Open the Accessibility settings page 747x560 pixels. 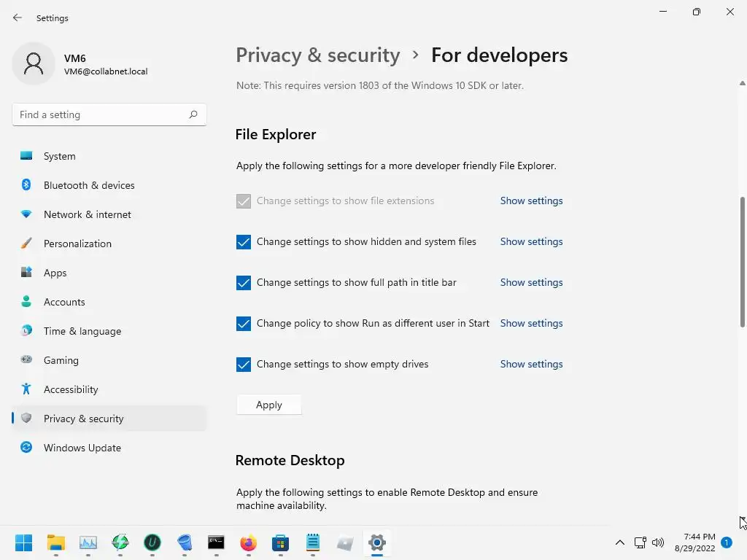[x=71, y=389]
